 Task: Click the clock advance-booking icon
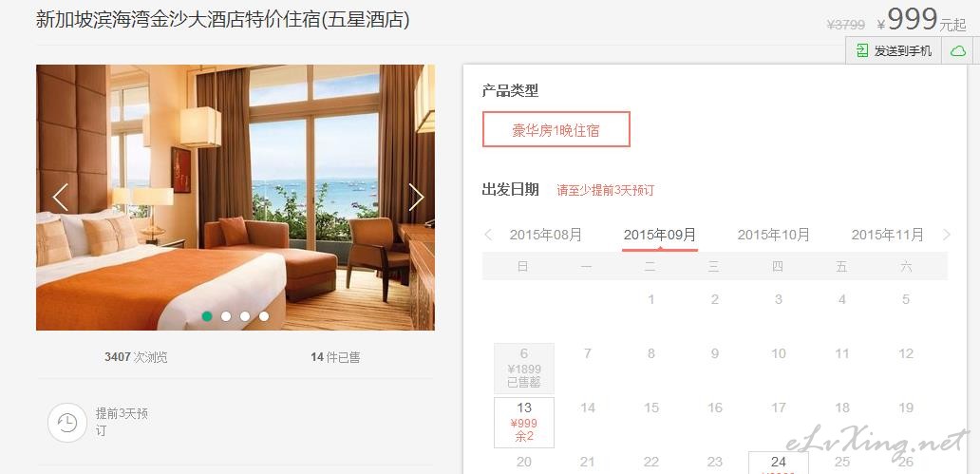click(66, 423)
